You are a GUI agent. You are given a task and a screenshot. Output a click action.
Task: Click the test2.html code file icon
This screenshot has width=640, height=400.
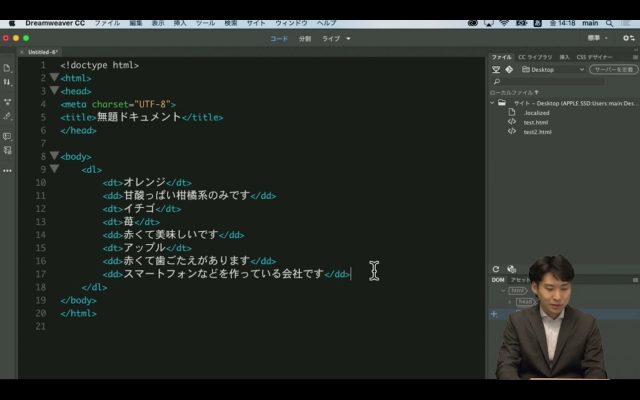[x=511, y=131]
